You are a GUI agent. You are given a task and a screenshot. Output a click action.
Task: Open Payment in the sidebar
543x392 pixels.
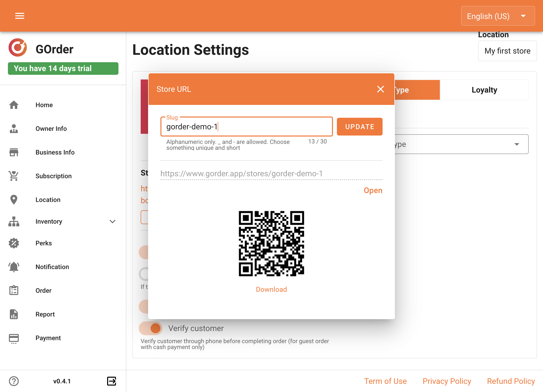click(48, 338)
